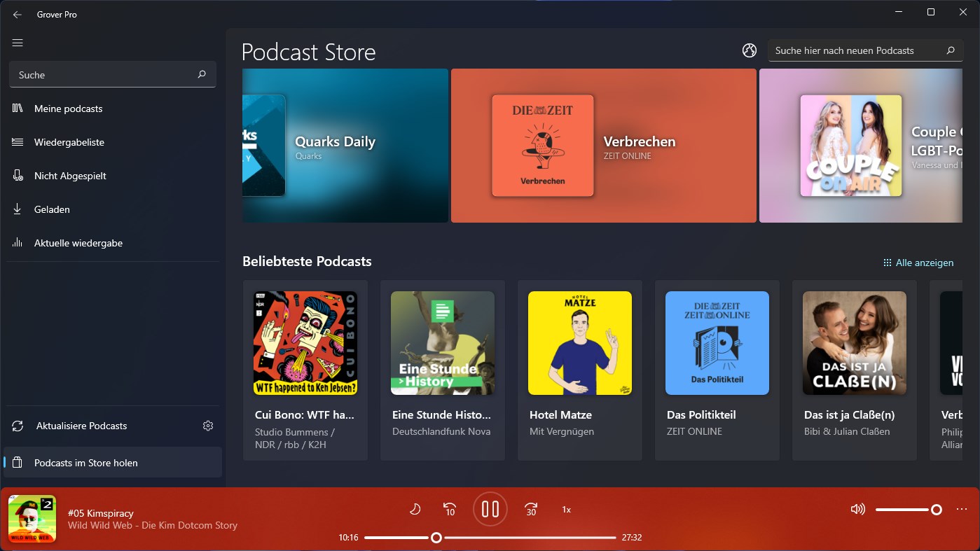Focus the Suche hier nach neuen Podcasts field
This screenshot has width=980, height=551.
tap(865, 50)
